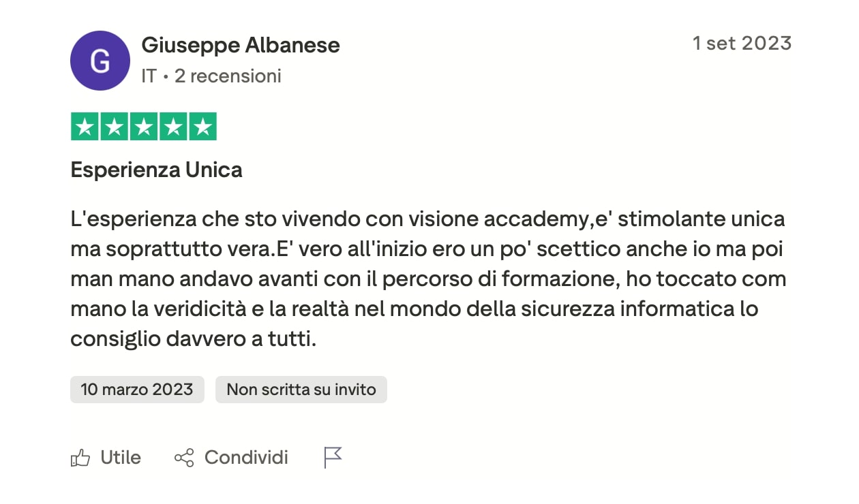This screenshot has height=504, width=859.
Task: Select the third star in the rating
Action: click(144, 127)
